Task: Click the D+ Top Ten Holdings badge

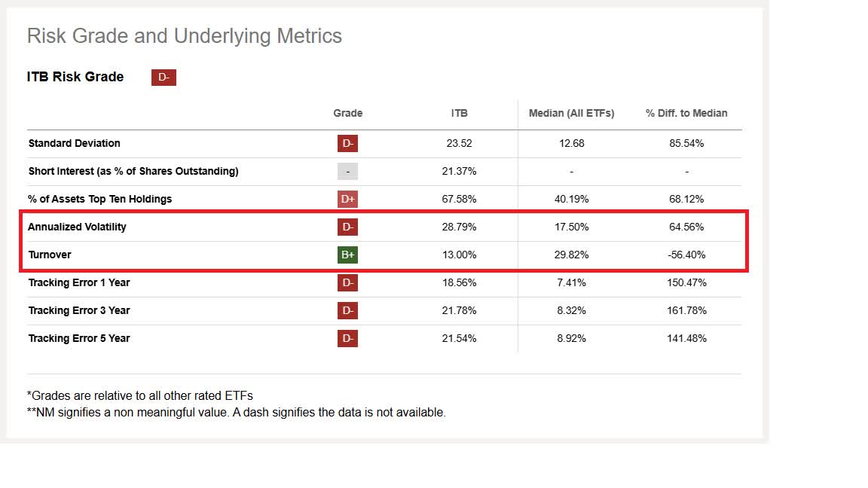Action: tap(347, 199)
